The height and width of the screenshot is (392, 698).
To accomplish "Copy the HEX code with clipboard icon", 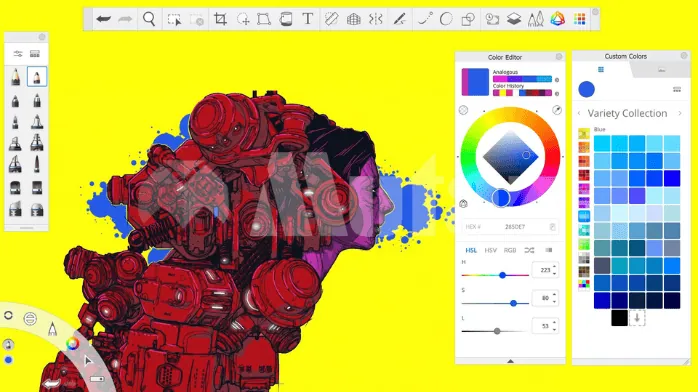I will click(x=552, y=227).
